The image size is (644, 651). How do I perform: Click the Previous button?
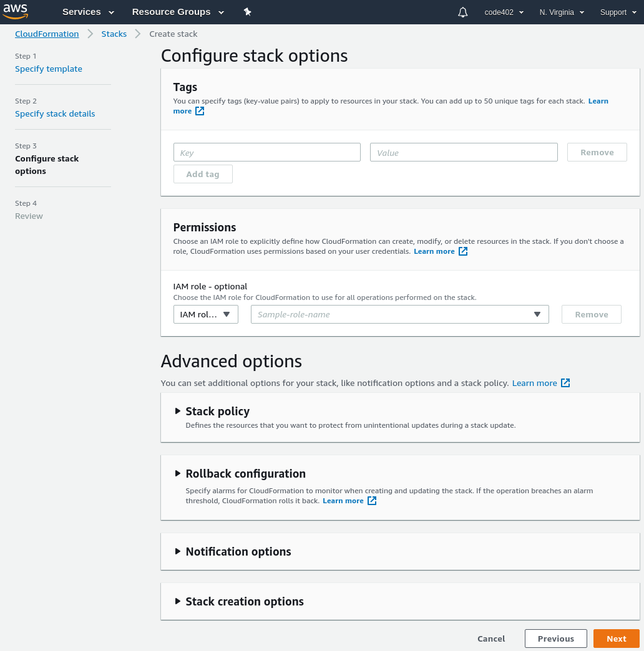[x=556, y=639]
